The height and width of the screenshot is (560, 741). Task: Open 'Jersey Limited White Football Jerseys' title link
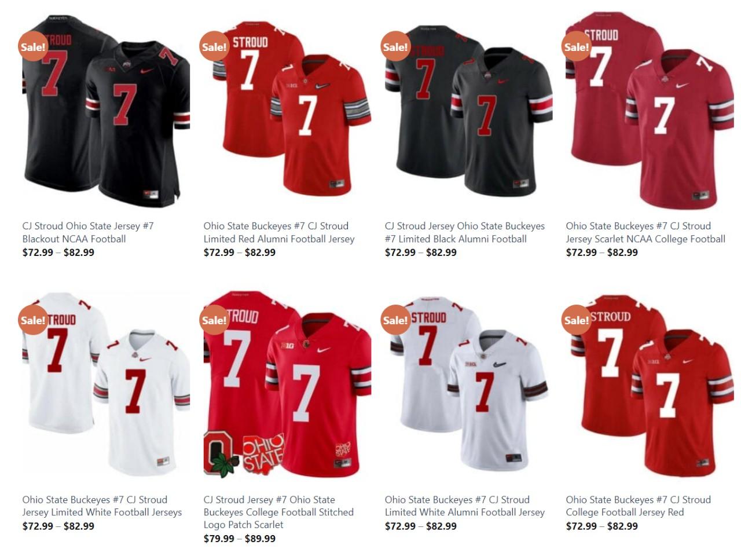102,513
